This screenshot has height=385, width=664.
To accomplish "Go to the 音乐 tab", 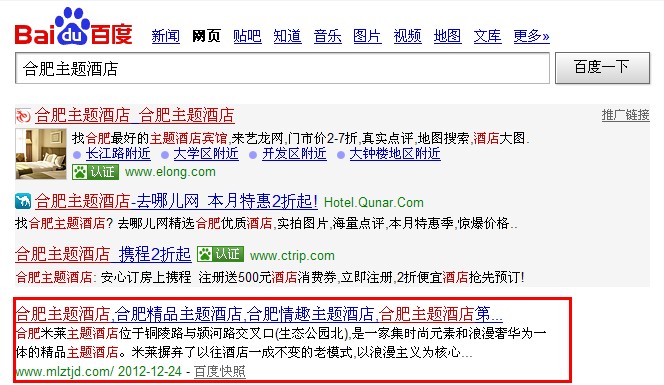I will tap(327, 36).
